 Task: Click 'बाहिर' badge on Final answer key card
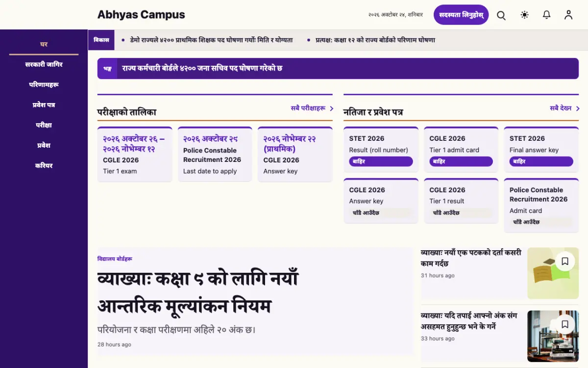click(541, 161)
